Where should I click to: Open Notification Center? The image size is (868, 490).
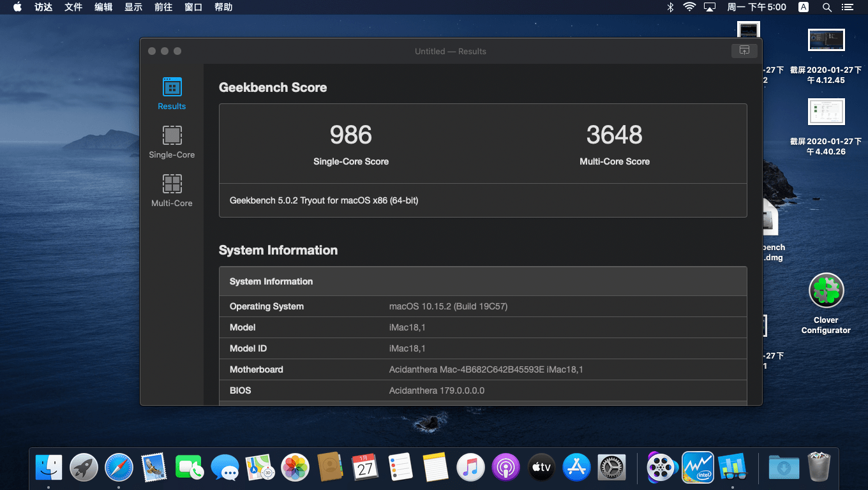(848, 7)
